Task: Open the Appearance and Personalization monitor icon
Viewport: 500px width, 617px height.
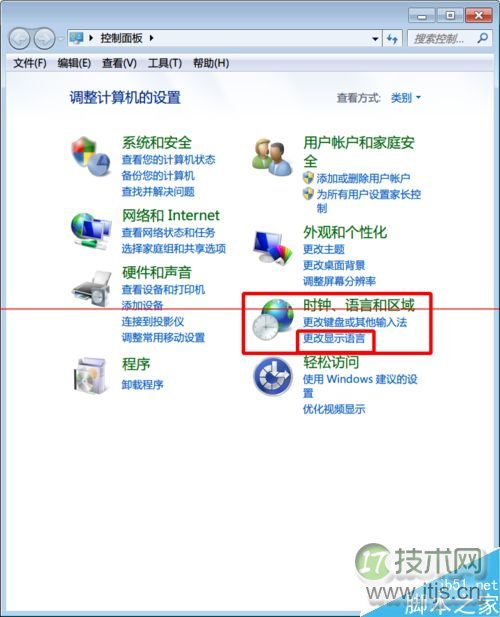Action: 273,247
